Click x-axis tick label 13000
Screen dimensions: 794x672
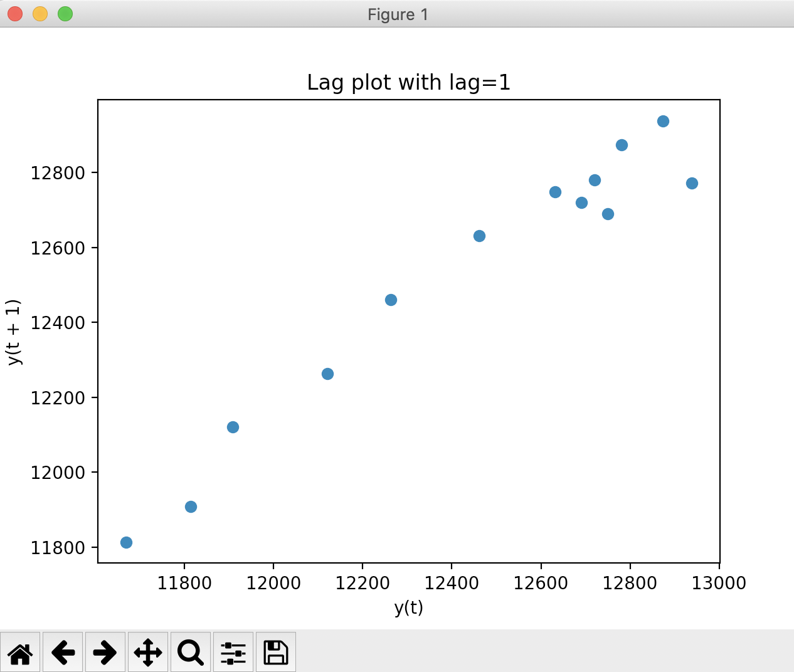(x=719, y=583)
